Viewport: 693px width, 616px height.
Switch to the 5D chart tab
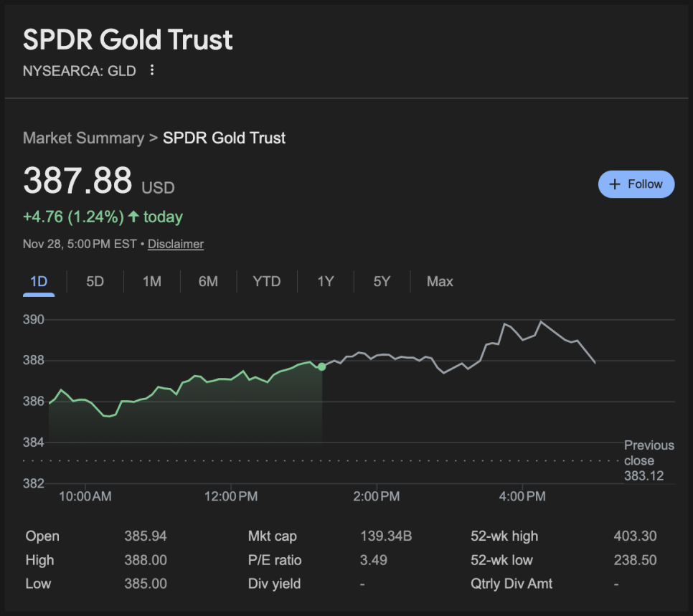tap(95, 282)
